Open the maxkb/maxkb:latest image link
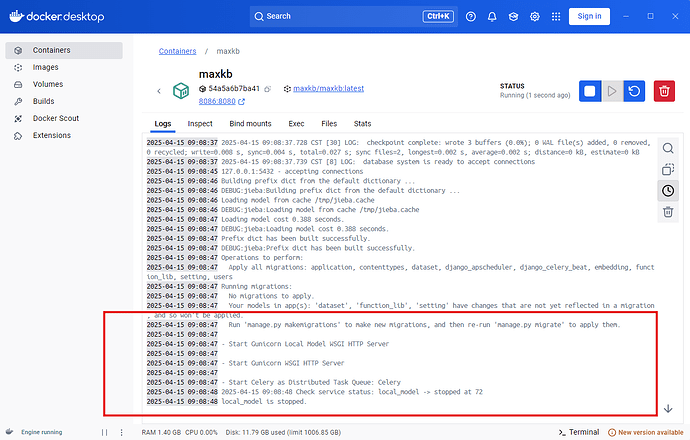The width and height of the screenshot is (690, 440). [328, 88]
